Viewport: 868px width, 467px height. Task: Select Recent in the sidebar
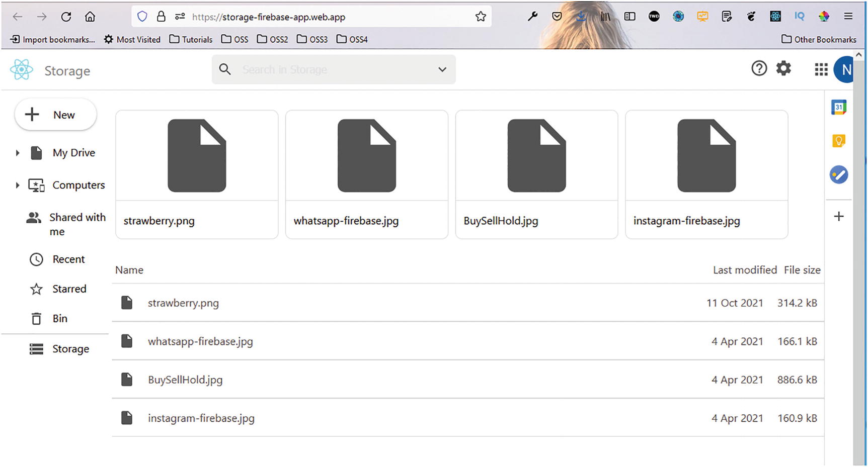(68, 259)
